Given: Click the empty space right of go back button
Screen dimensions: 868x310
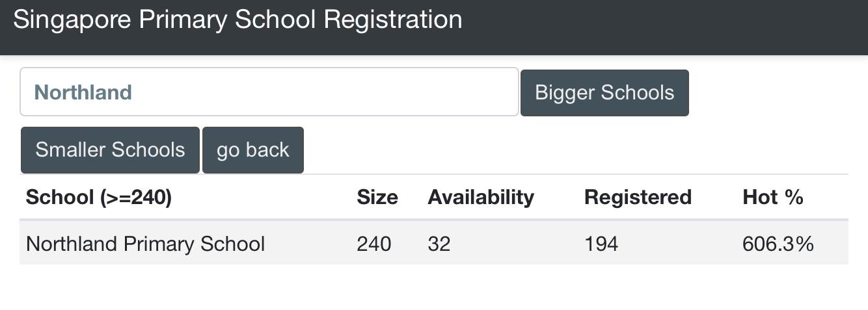Looking at the screenshot, I should (573, 150).
